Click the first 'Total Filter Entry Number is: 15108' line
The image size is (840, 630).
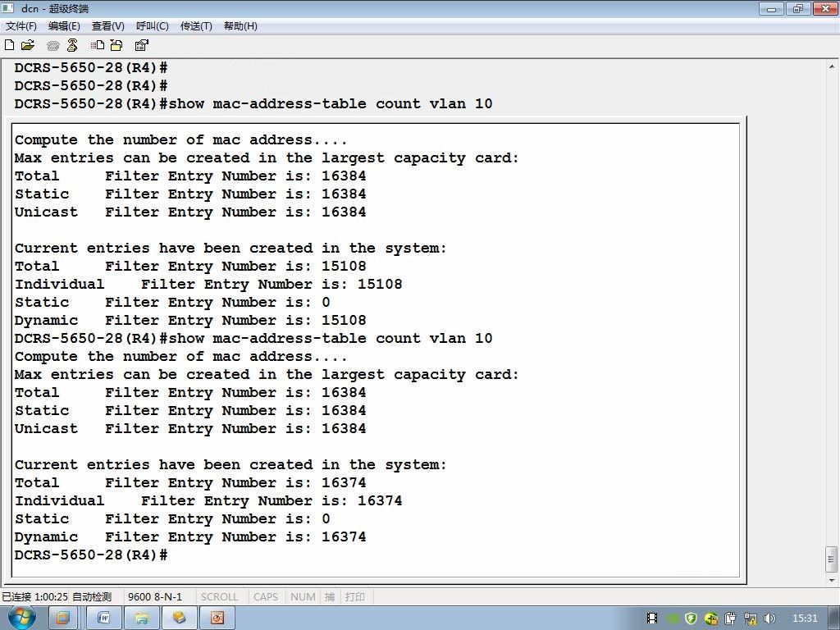click(x=190, y=267)
